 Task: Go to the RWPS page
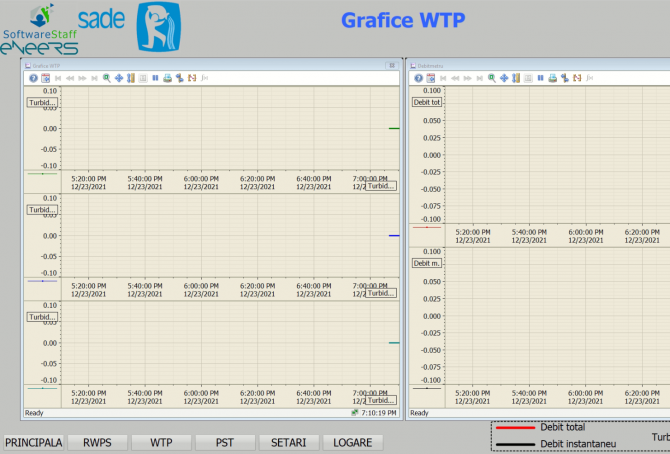[x=97, y=442]
